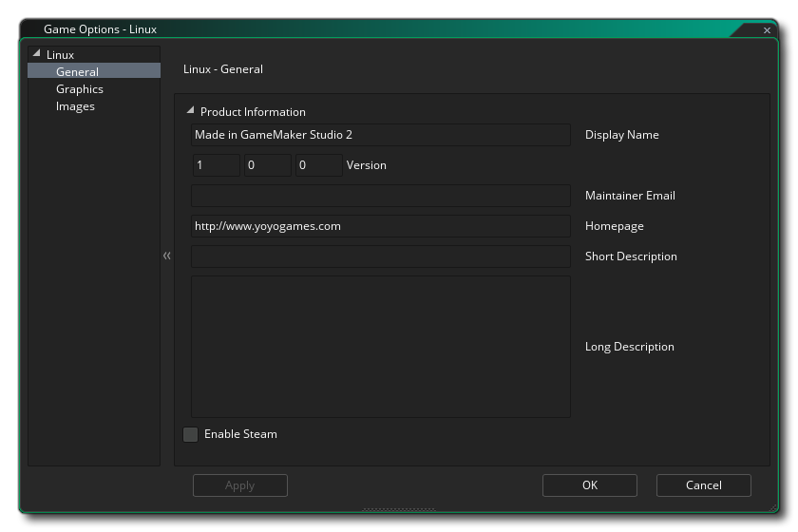The image size is (798, 532).
Task: Close the Game Options window
Action: (767, 30)
